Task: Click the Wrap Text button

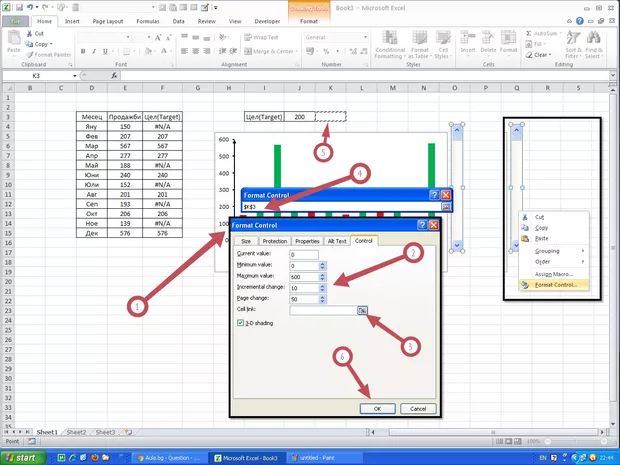Action: pos(261,37)
